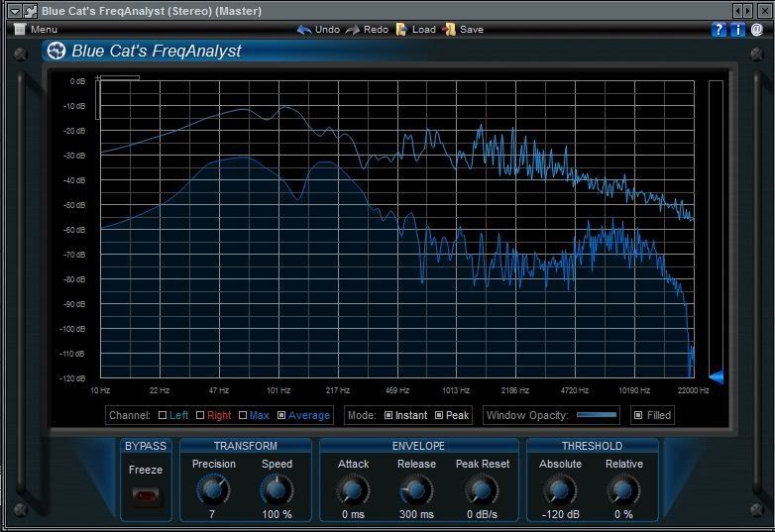The height and width of the screenshot is (532, 775).
Task: Click the @ contact icon
Action: 757,30
